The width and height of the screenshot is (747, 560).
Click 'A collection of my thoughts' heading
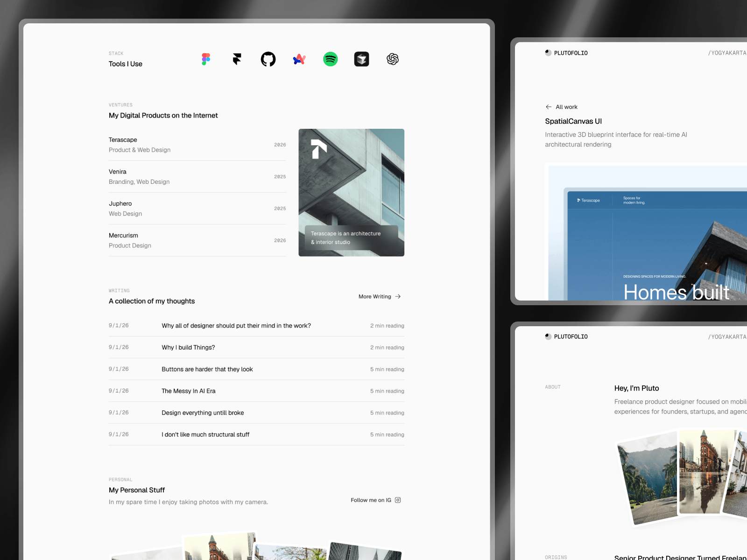pyautogui.click(x=152, y=301)
